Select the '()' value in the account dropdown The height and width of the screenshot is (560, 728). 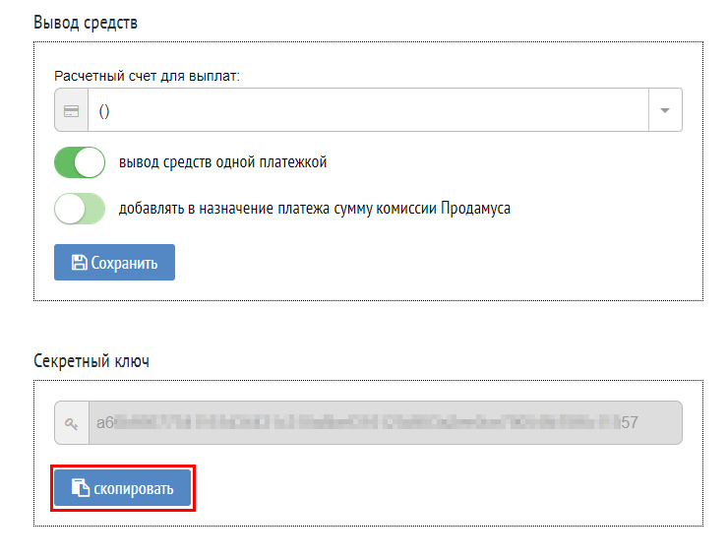104,111
